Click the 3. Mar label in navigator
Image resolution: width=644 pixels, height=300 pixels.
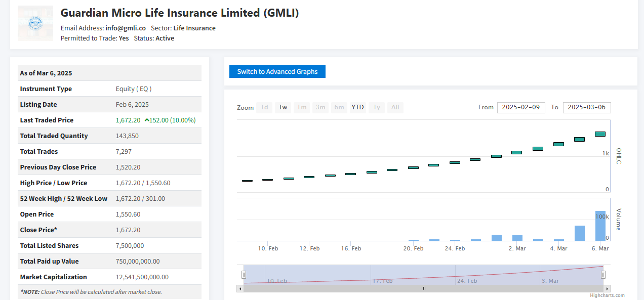(550, 281)
